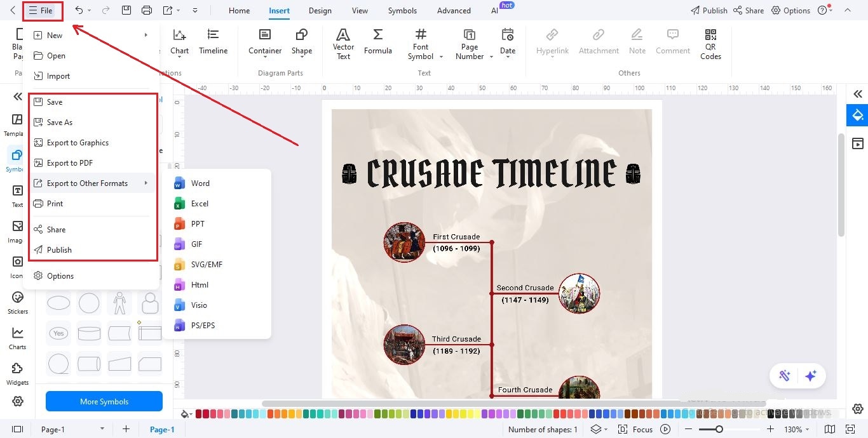This screenshot has width=868, height=438.
Task: Click Share in the top right
Action: [749, 10]
